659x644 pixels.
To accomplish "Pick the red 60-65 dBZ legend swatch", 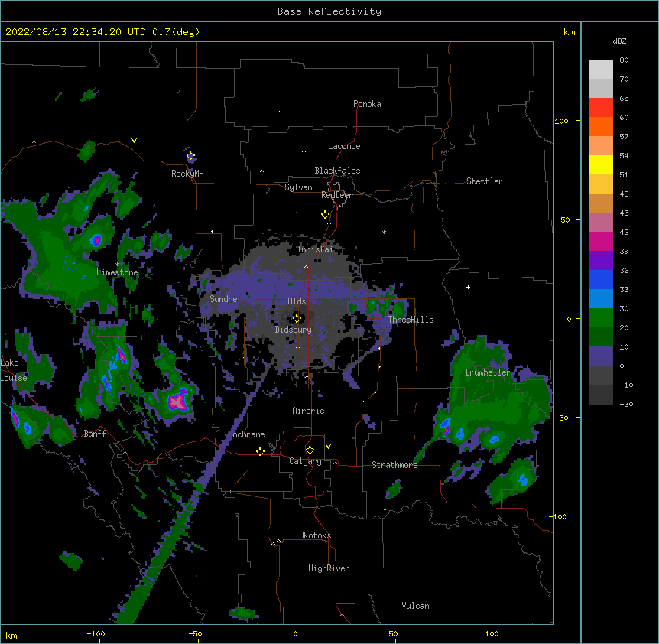I will click(601, 108).
